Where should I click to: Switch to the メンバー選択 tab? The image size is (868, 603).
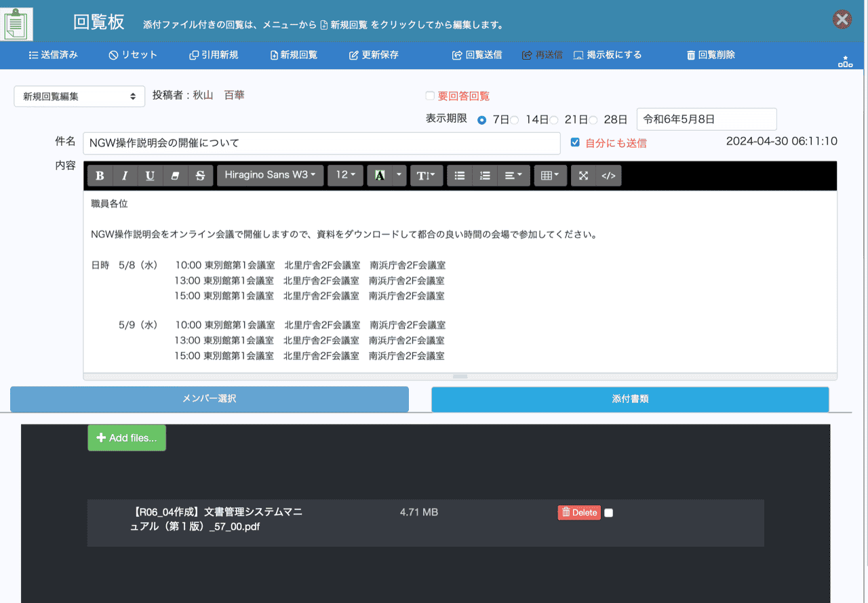click(210, 399)
